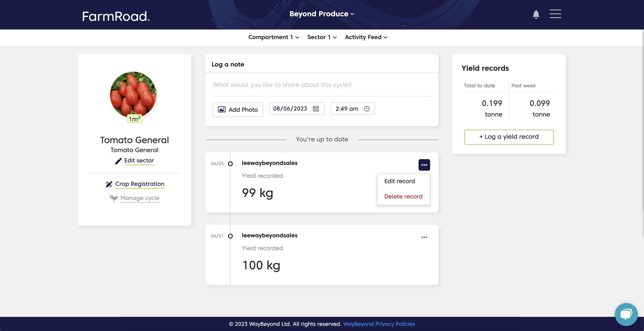Open the clock time picker icon
This screenshot has width=644, height=331.
pos(366,109)
